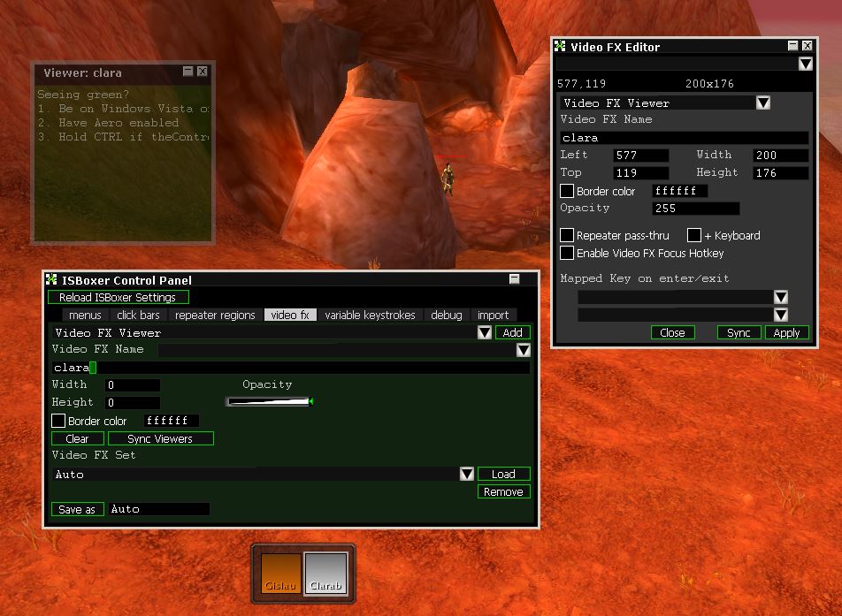Image resolution: width=842 pixels, height=616 pixels.
Task: Click the Clear button
Action: click(77, 438)
